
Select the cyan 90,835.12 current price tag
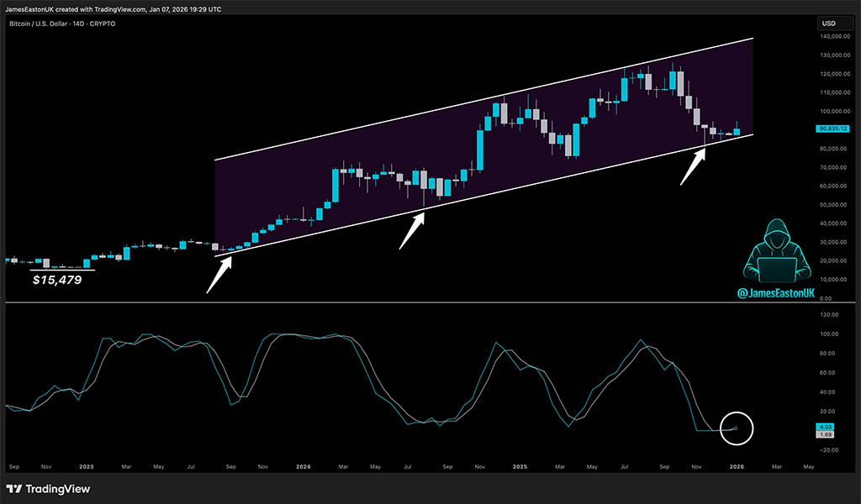click(833, 129)
